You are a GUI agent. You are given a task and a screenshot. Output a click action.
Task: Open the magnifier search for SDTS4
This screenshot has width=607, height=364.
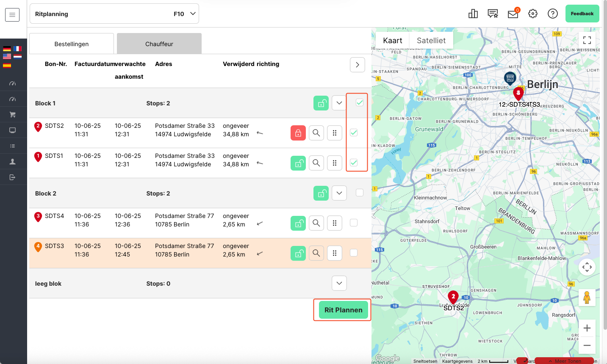tap(316, 223)
